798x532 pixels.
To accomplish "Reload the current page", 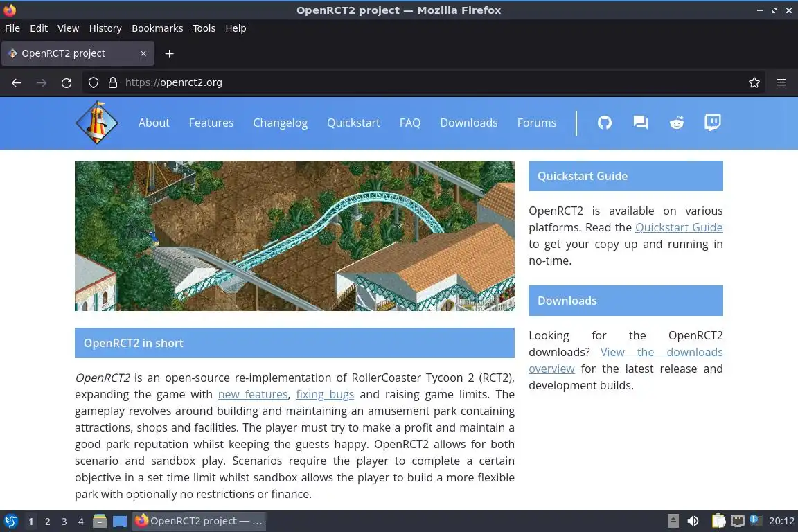I will (66, 82).
